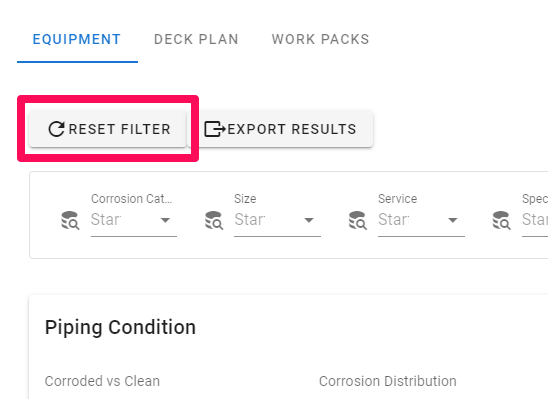
Task: Select the Corroded vs Clean chart title
Action: 102,381
